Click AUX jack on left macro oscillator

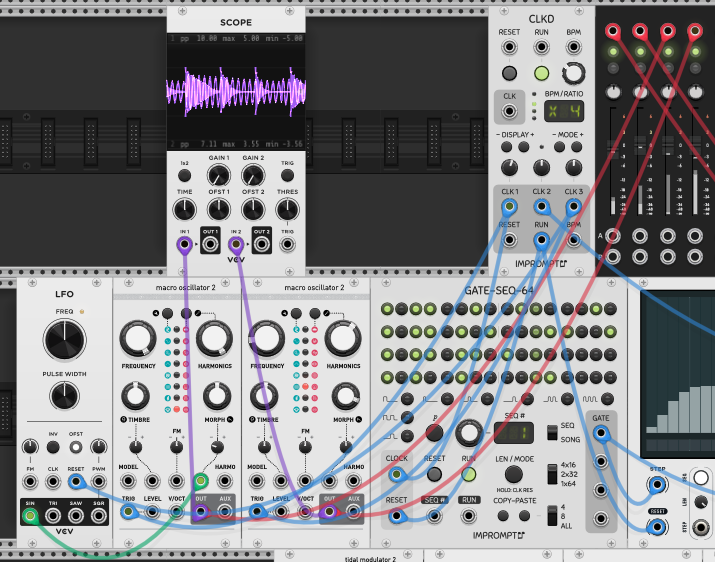pos(225,512)
